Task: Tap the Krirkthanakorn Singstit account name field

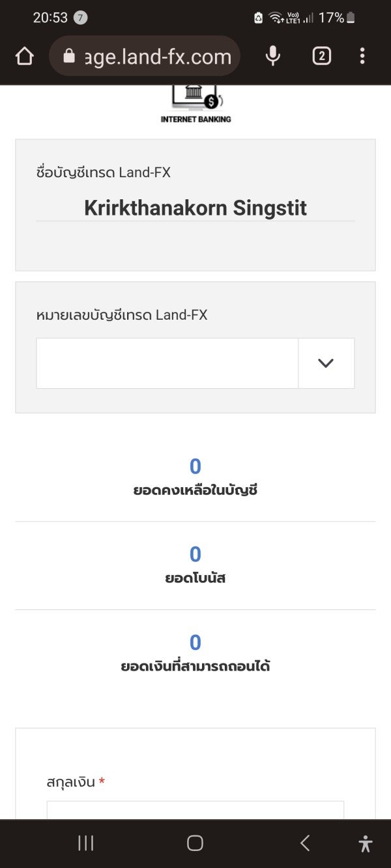Action: (195, 208)
